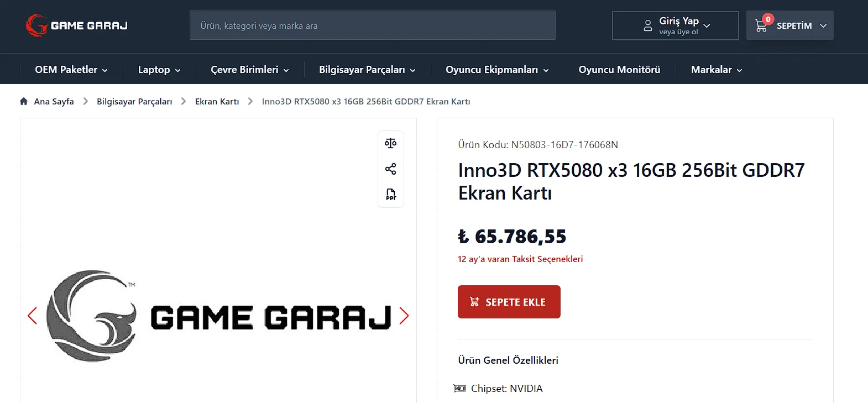Expand the SEPETİM cart dropdown
The height and width of the screenshot is (403, 868).
tap(790, 25)
